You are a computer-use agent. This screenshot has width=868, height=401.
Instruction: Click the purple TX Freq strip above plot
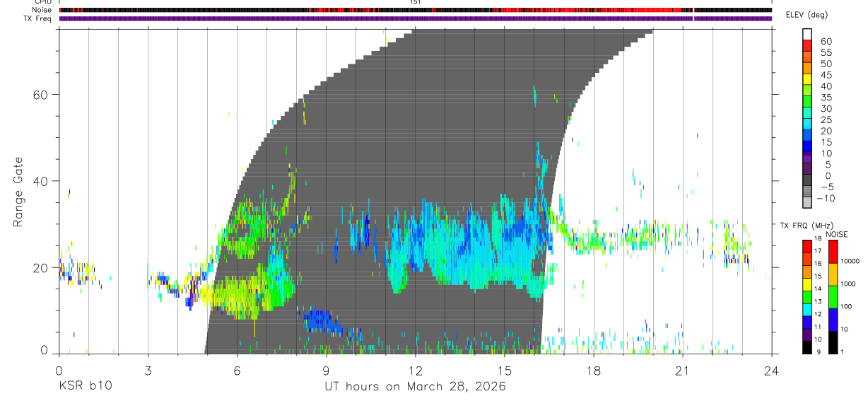(415, 18)
